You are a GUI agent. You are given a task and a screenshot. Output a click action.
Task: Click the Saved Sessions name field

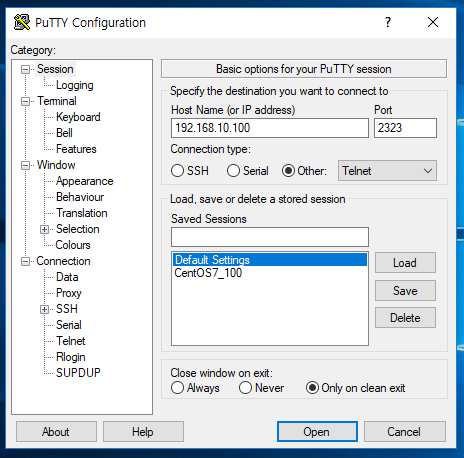click(x=270, y=237)
